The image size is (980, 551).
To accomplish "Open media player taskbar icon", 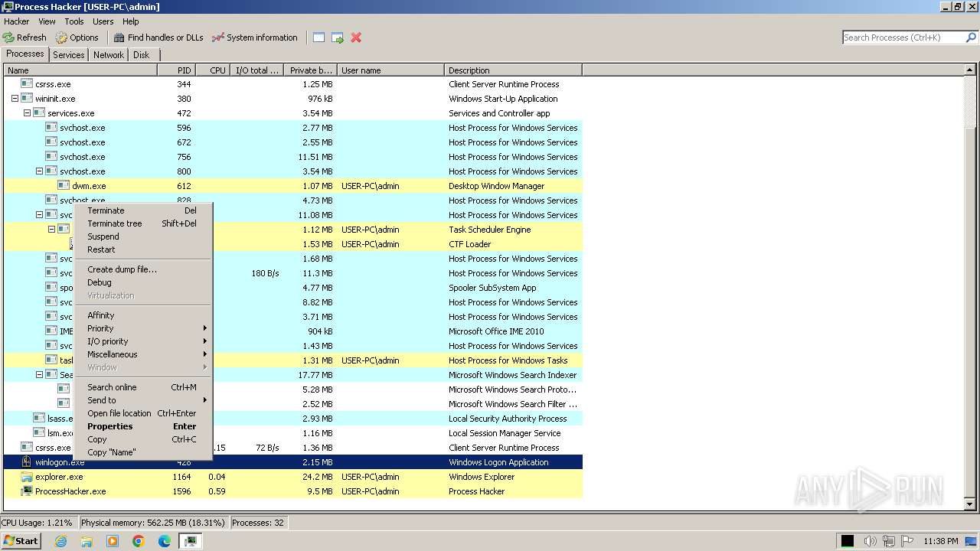I will (113, 541).
